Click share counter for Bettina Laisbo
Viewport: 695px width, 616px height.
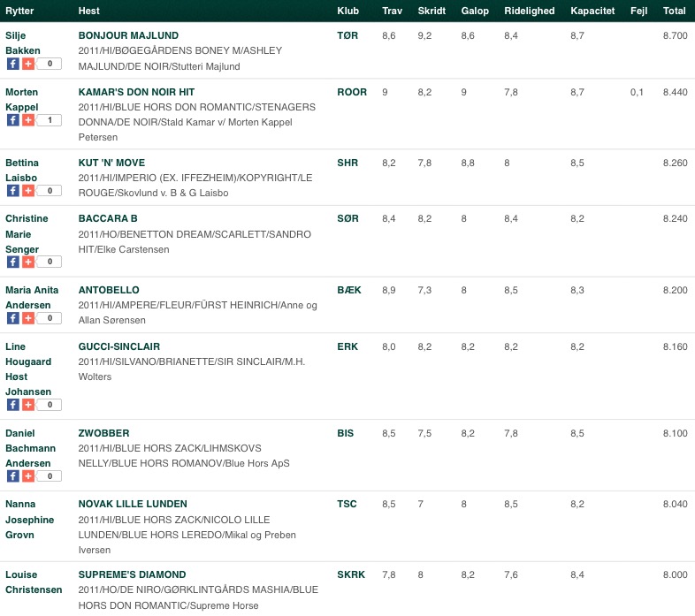tap(50, 191)
